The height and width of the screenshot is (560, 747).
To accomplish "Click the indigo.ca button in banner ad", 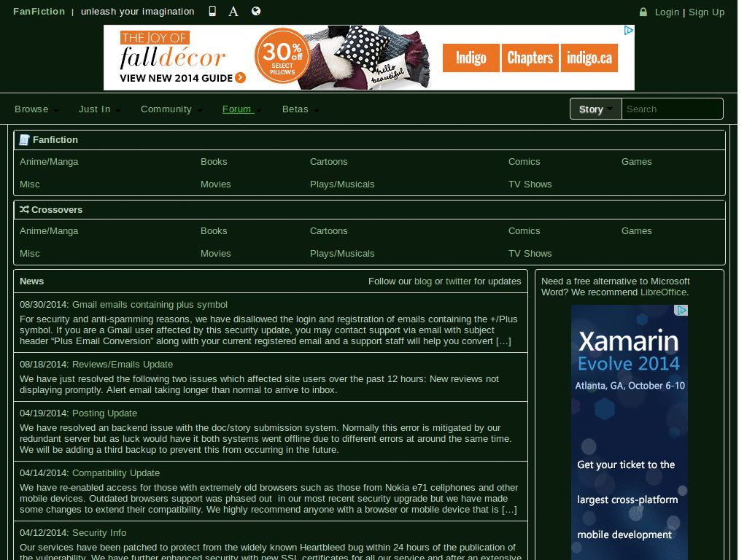I will click(x=589, y=58).
